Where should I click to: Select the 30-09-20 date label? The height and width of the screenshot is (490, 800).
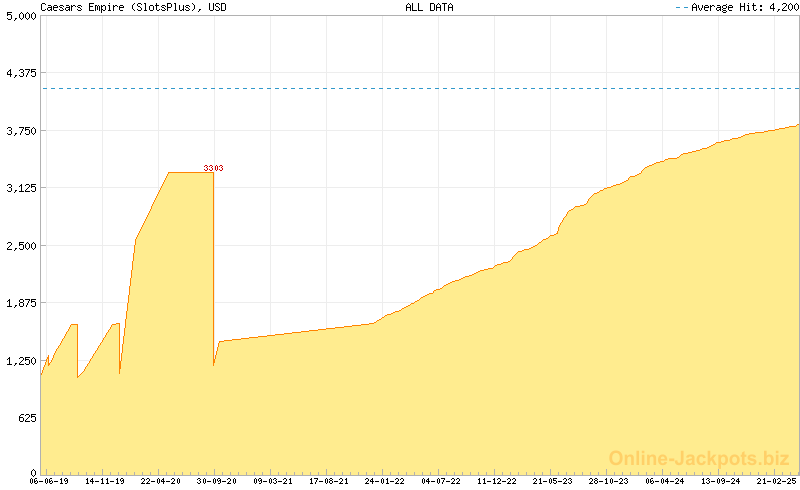217,481
